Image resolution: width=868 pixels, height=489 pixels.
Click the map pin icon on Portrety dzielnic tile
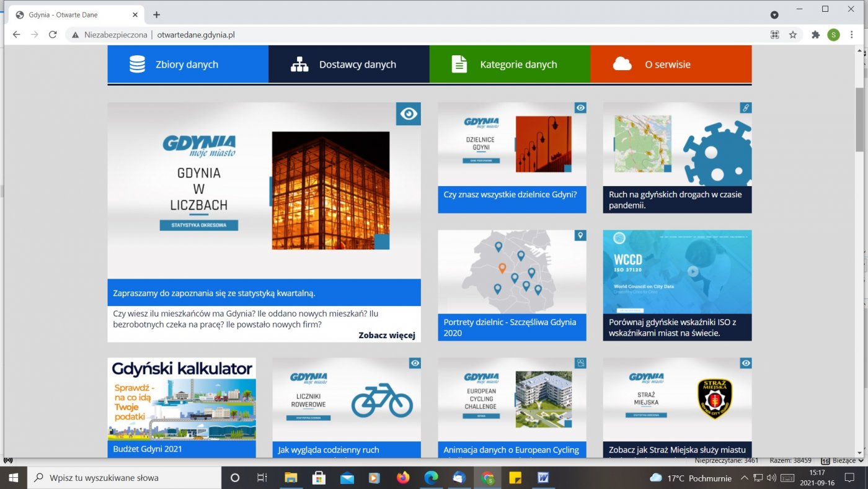coord(580,236)
